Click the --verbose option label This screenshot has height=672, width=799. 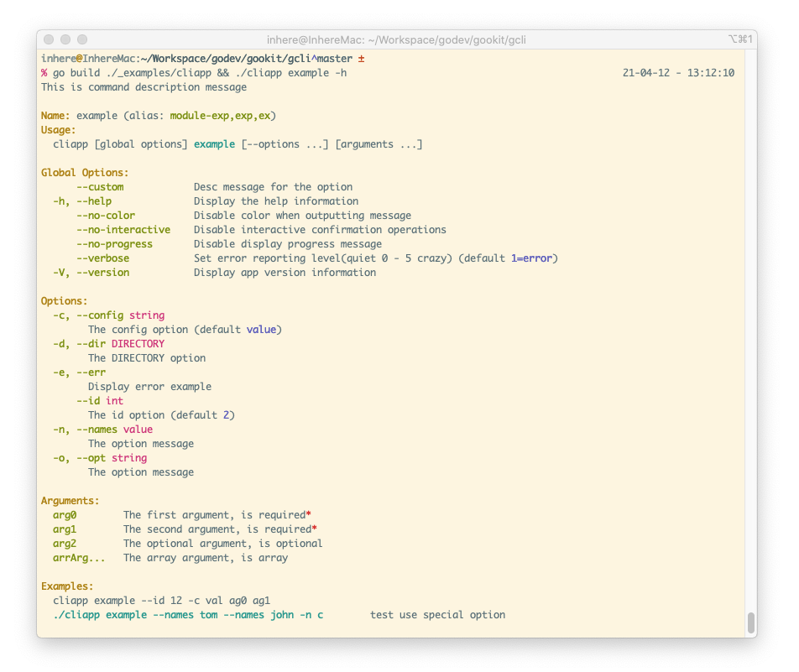[102, 258]
